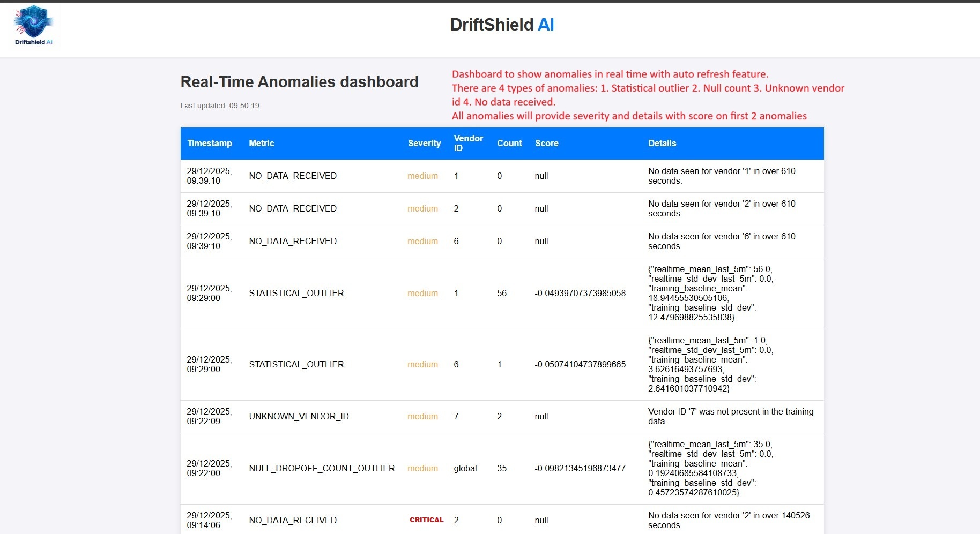Click details 'No data seen for vendor '2' in over 140526 seconds'
Screen dimensions: 980x534
tap(729, 520)
